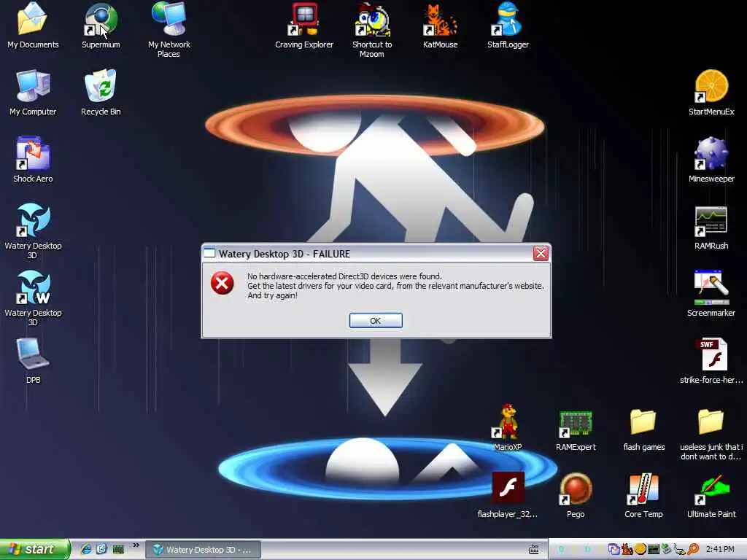This screenshot has width=747, height=560.
Task: Select the Minesweeper desktop shortcut
Action: [x=711, y=160]
